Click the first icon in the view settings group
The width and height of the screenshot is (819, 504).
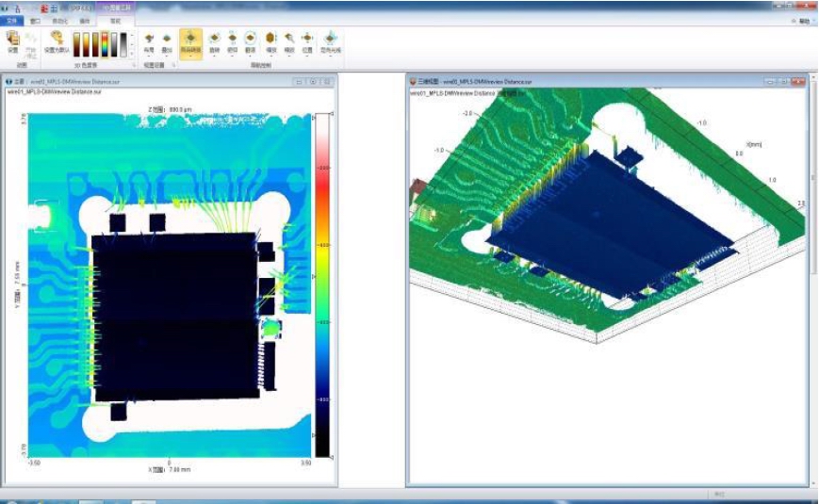pos(149,42)
